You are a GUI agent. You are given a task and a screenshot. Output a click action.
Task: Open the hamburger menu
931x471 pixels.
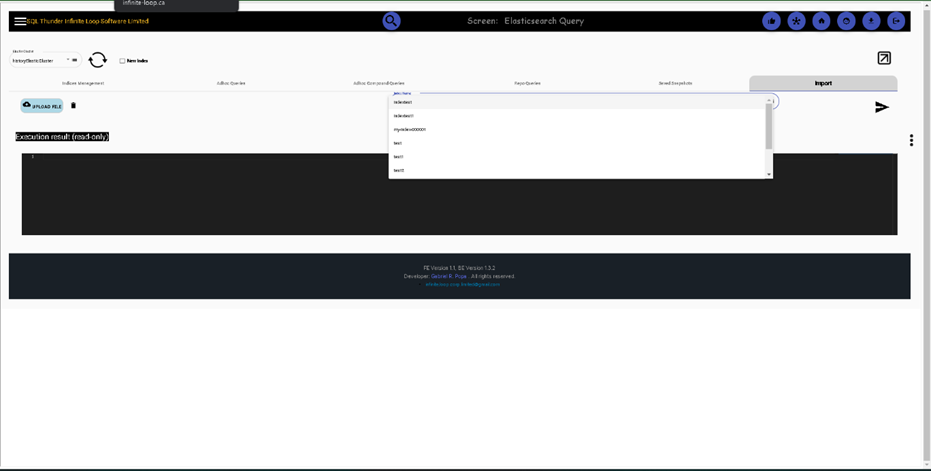[x=20, y=21]
